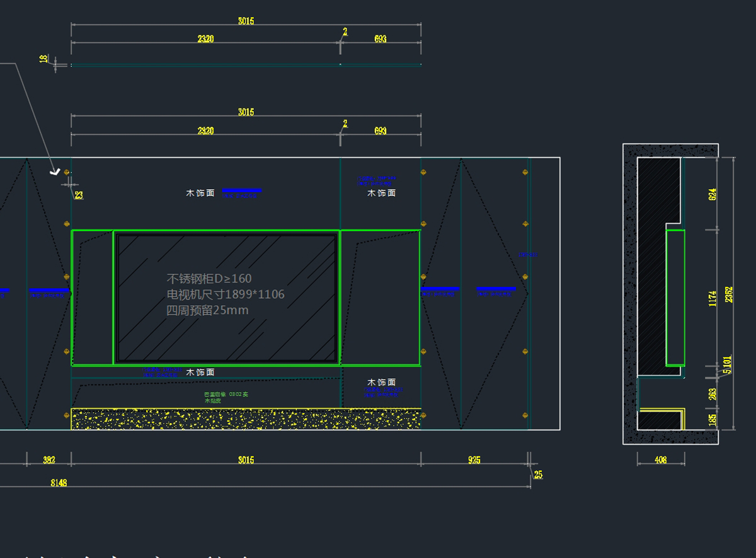Select the 电视机尺寸1899*1106 text line
The height and width of the screenshot is (558, 756).
click(226, 294)
